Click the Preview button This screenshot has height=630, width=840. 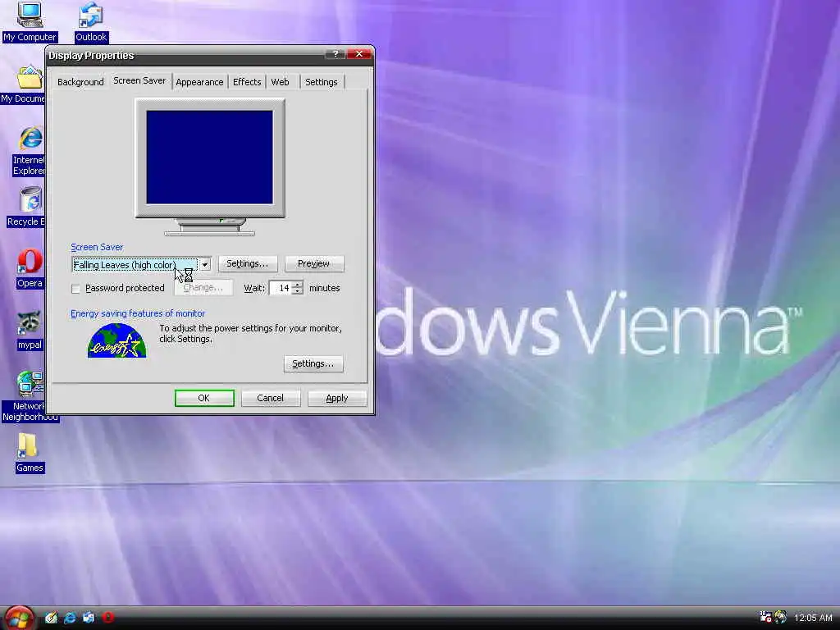click(x=313, y=263)
